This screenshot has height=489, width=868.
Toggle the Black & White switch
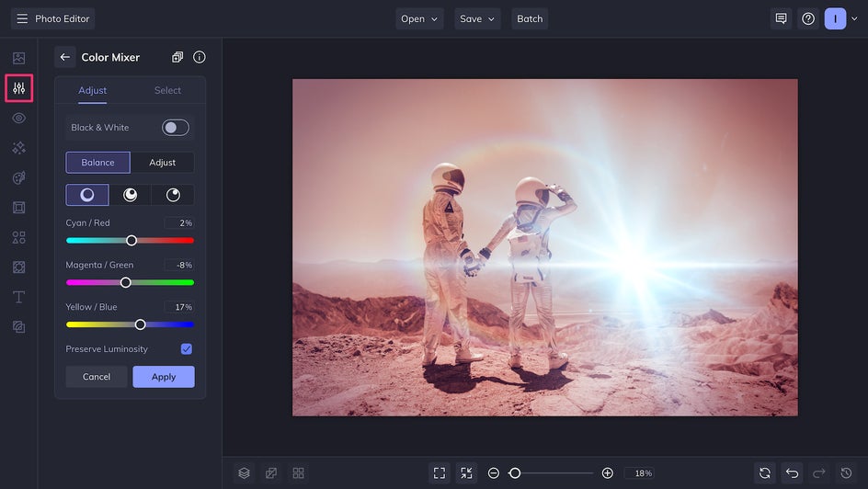(x=176, y=128)
